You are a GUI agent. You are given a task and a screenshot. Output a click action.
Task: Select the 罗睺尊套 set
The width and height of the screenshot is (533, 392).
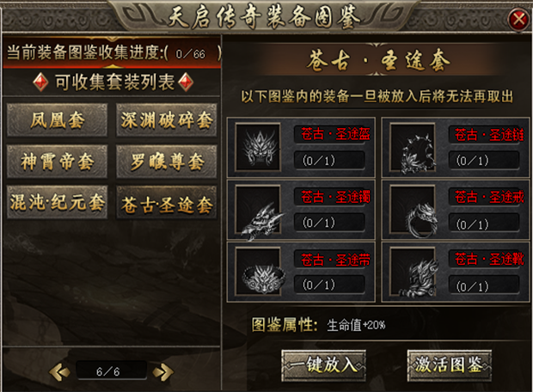167,161
